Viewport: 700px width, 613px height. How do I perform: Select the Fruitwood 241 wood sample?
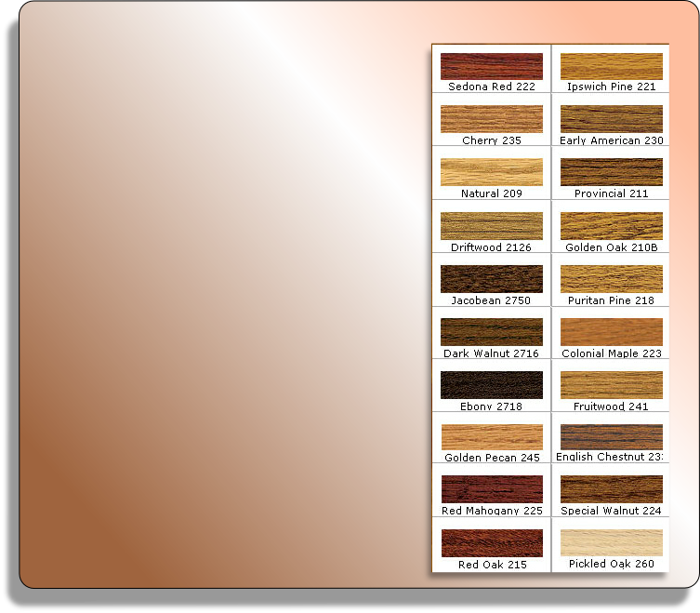pos(612,385)
